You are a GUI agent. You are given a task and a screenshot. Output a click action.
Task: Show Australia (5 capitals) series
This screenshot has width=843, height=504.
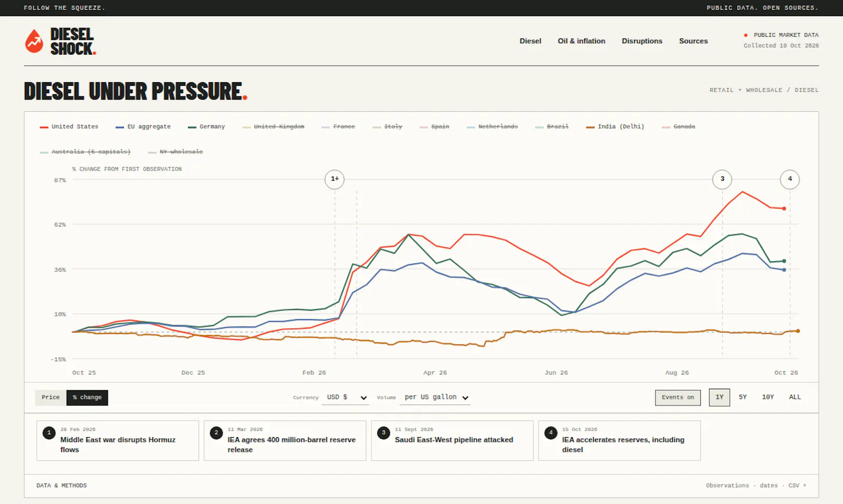pyautogui.click(x=85, y=152)
